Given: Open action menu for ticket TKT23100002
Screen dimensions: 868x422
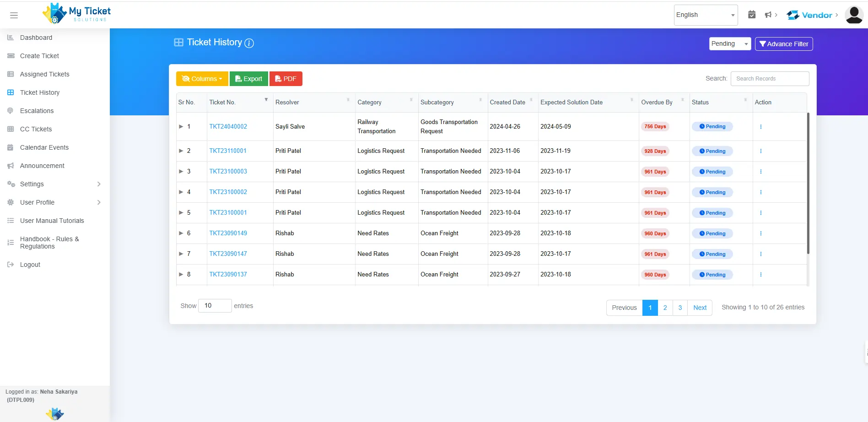Looking at the screenshot, I should [760, 192].
